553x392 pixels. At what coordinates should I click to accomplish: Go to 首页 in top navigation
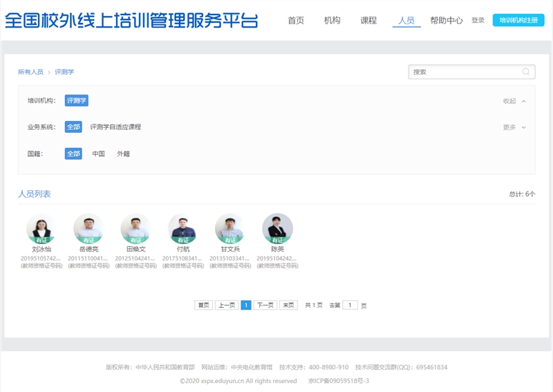tap(296, 21)
